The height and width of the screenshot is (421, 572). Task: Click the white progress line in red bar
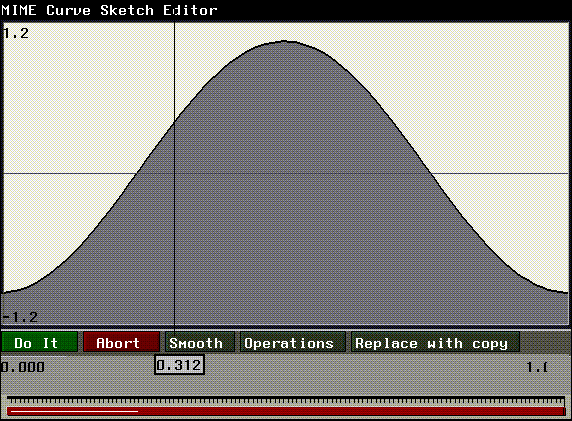(x=74, y=412)
